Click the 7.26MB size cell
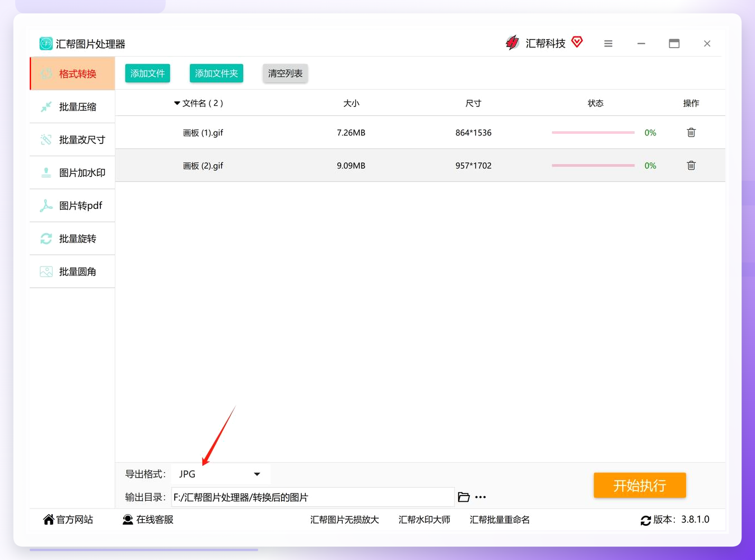 [x=351, y=133]
